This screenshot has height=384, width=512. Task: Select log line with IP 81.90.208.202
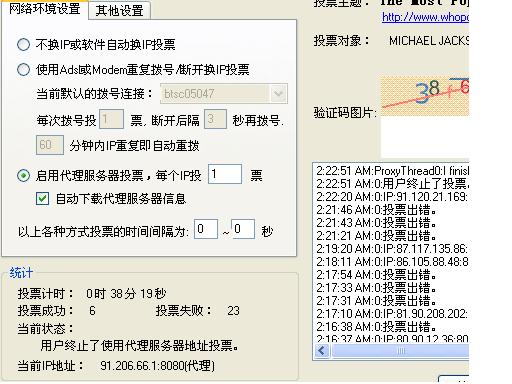tap(392, 314)
